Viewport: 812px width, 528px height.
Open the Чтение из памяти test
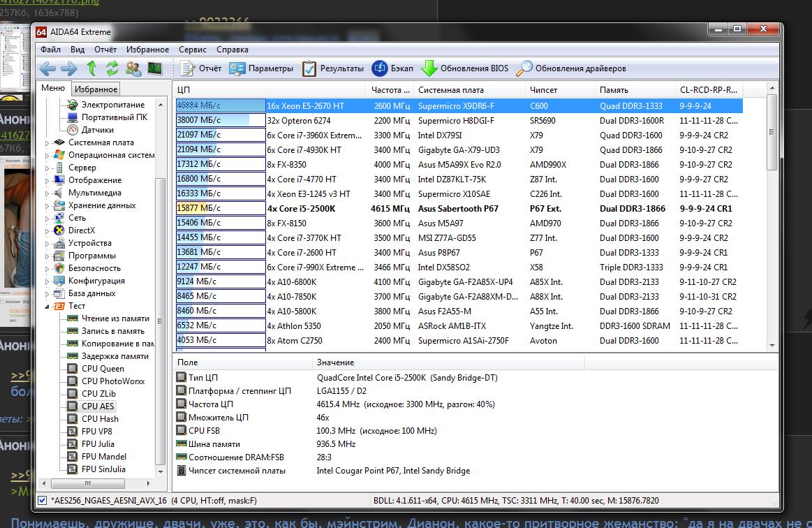tap(115, 318)
